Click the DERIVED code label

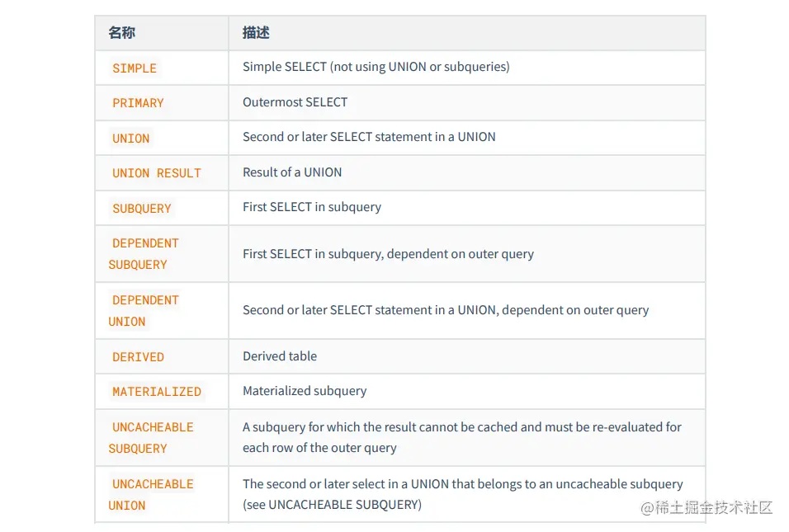[138, 357]
